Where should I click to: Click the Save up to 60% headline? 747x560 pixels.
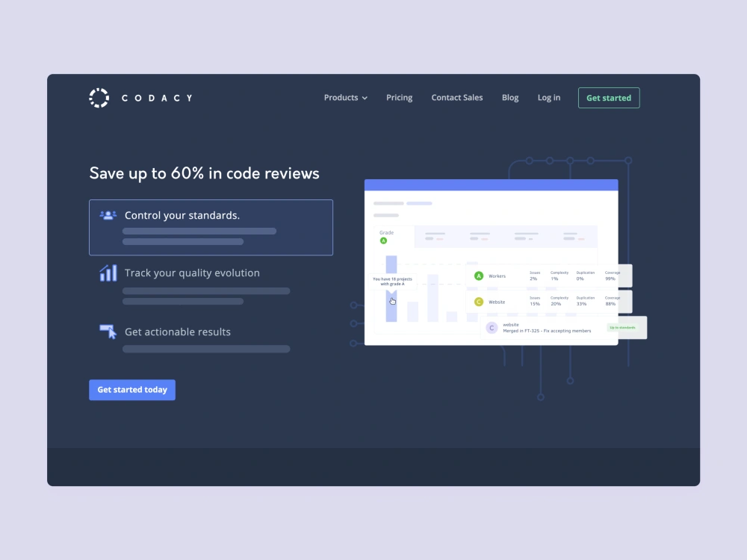204,173
